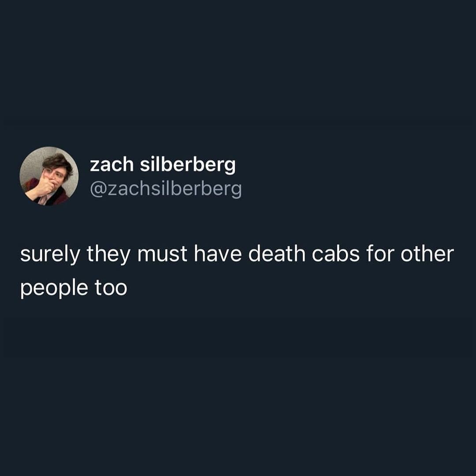Click the word 'too' ending the tweet
The height and width of the screenshot is (476, 476).
point(111,288)
